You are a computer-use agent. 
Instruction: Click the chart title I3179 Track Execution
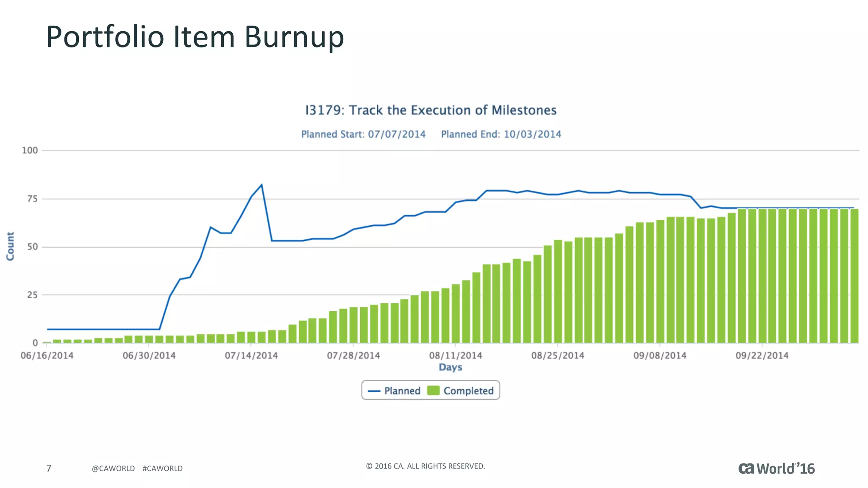(x=431, y=110)
